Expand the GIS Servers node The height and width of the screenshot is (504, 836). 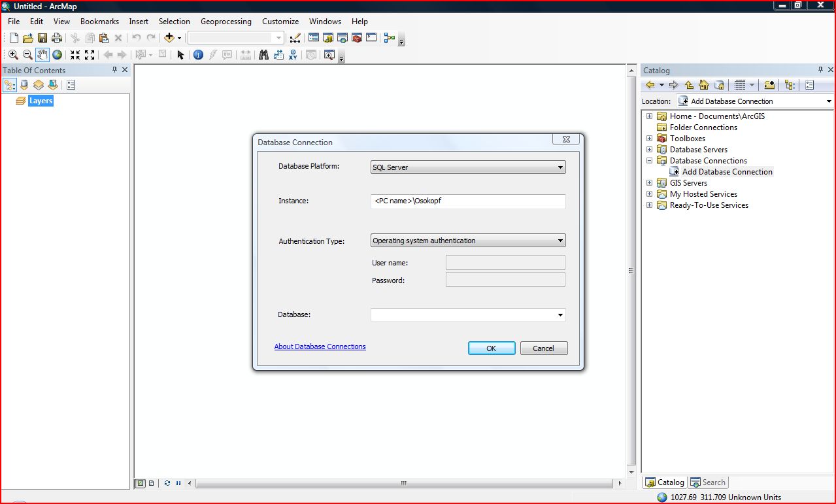click(649, 183)
